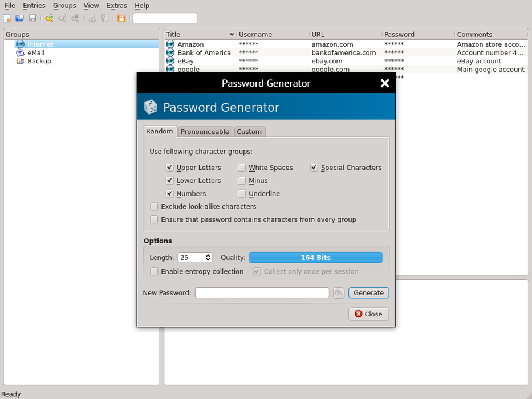The image size is (532, 399).
Task: Close the Password Generator with the X
Action: tap(385, 83)
